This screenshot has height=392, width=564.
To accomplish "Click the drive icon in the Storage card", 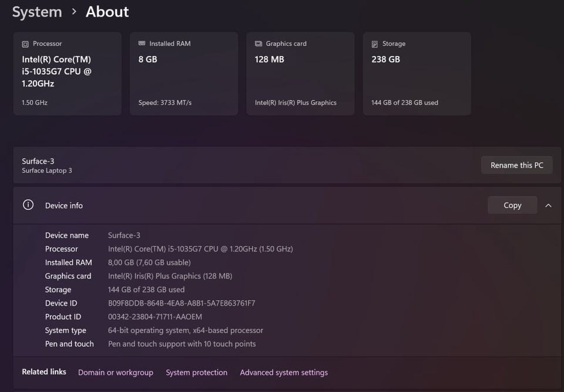I will pyautogui.click(x=374, y=44).
